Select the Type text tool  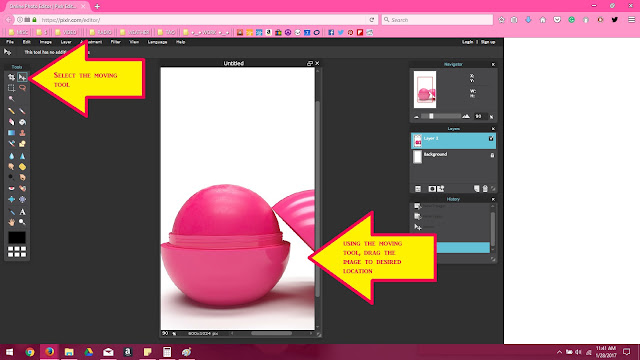(22, 212)
